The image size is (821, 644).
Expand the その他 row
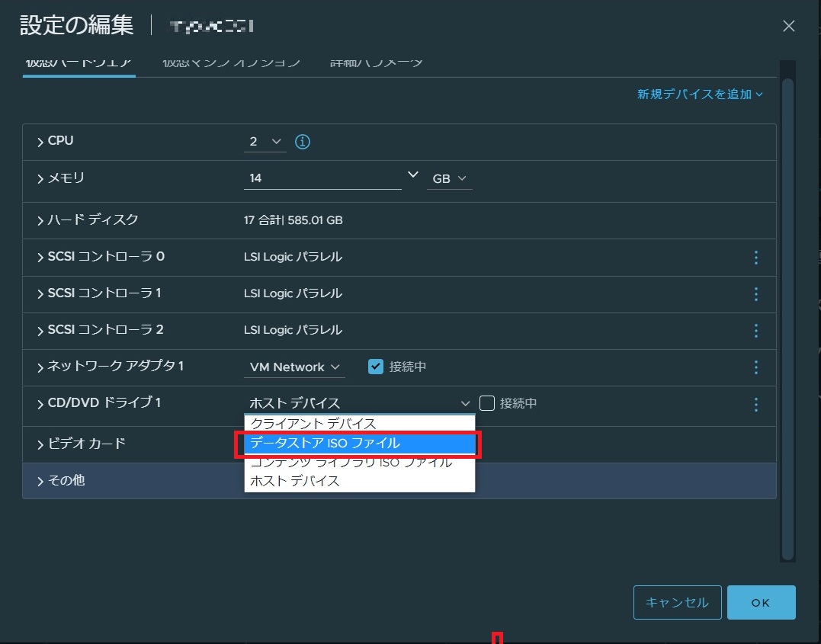tap(40, 481)
